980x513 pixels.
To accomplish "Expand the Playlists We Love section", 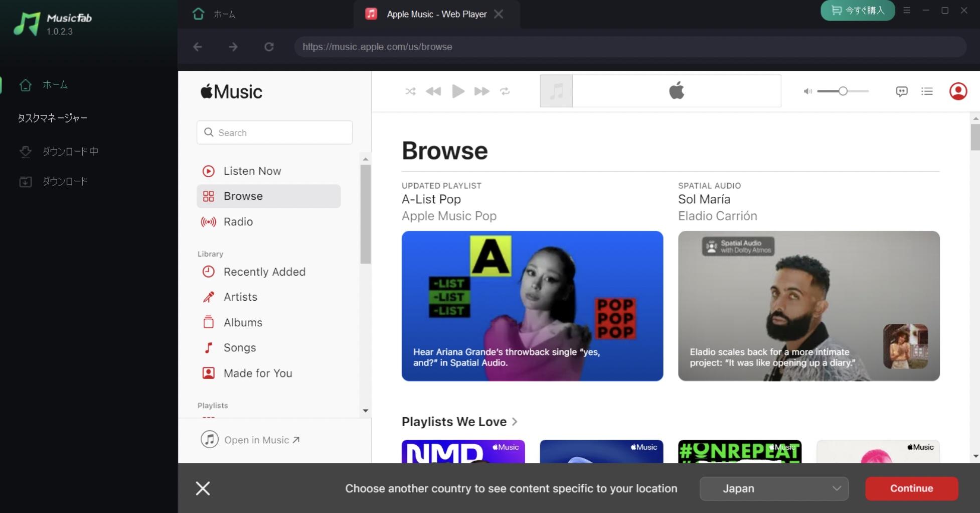I will click(x=459, y=422).
